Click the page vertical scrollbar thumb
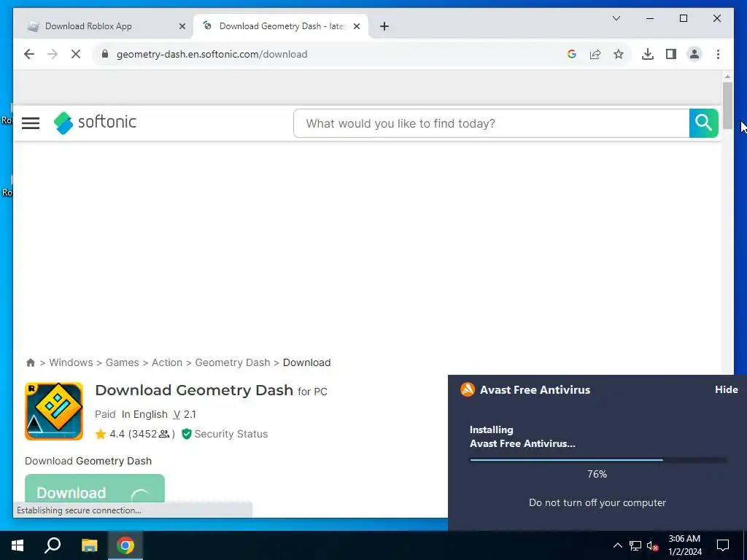747x560 pixels. (x=727, y=106)
